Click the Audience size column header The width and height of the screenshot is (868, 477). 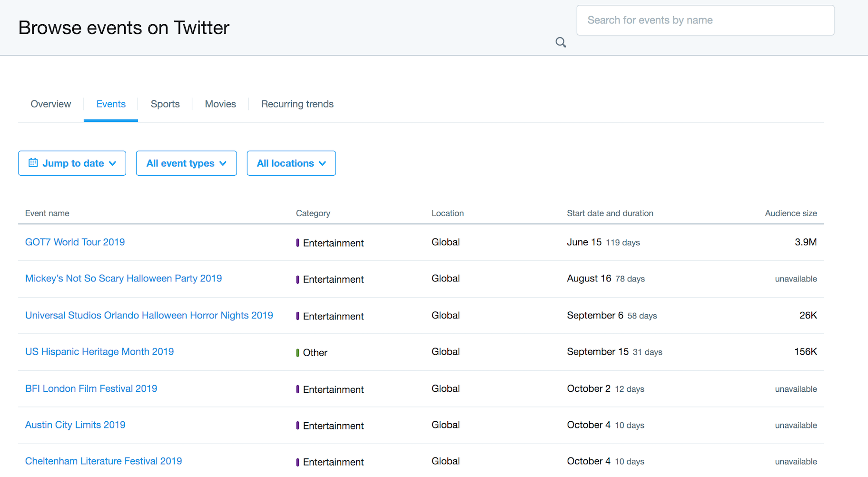click(x=790, y=213)
